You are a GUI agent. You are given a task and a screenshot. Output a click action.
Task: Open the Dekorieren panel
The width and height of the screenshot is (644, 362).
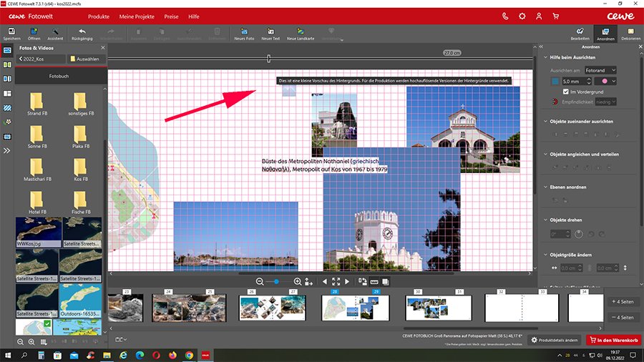click(x=630, y=33)
